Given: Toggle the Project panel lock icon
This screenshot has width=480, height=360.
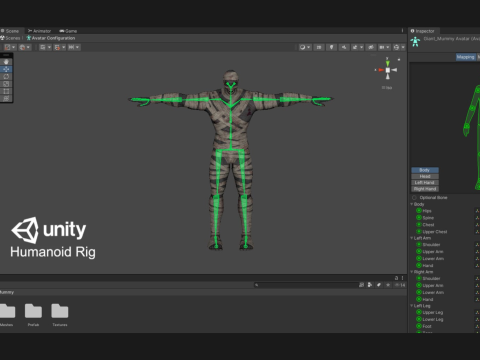Looking at the screenshot, I should [x=396, y=278].
